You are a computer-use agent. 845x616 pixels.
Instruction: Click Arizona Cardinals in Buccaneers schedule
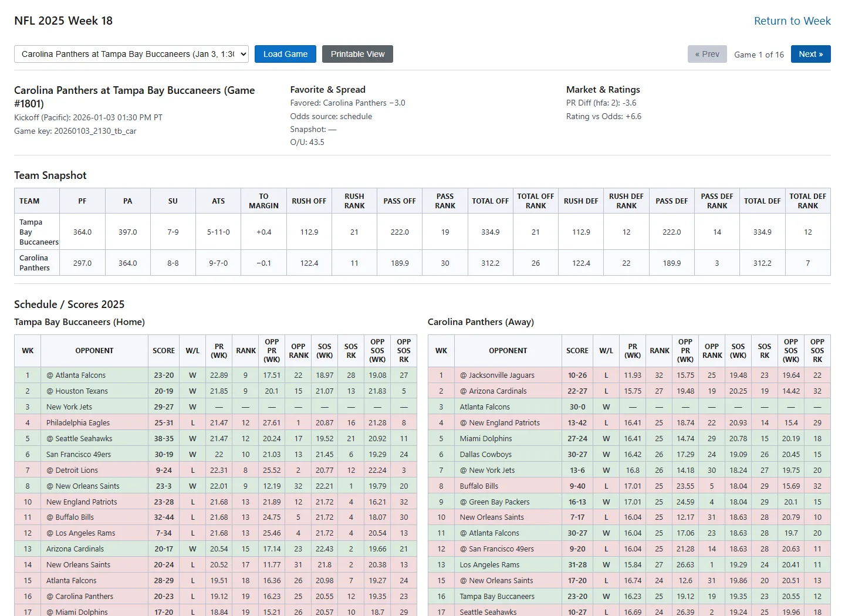click(75, 549)
